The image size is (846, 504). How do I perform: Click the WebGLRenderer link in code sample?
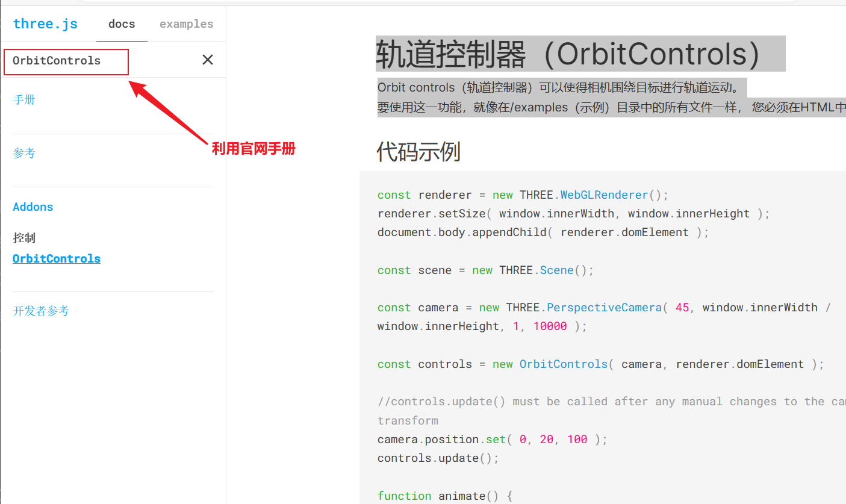(604, 194)
